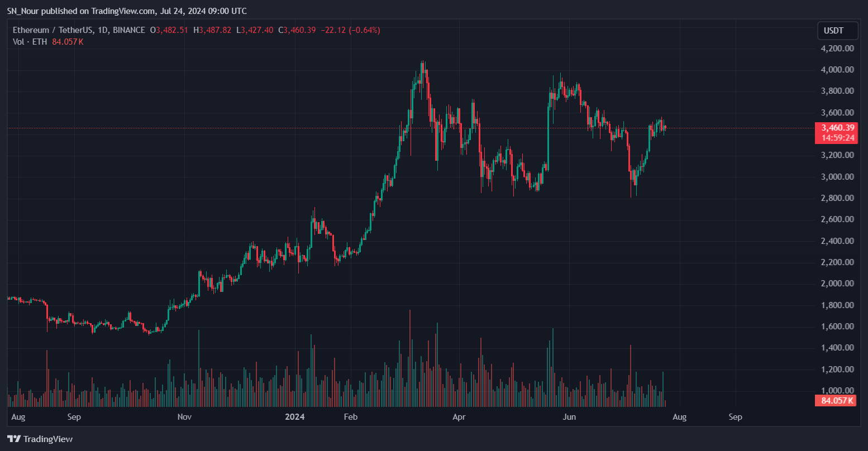Click the Apr label on time axis
Image resolution: width=868 pixels, height=451 pixels.
point(459,417)
